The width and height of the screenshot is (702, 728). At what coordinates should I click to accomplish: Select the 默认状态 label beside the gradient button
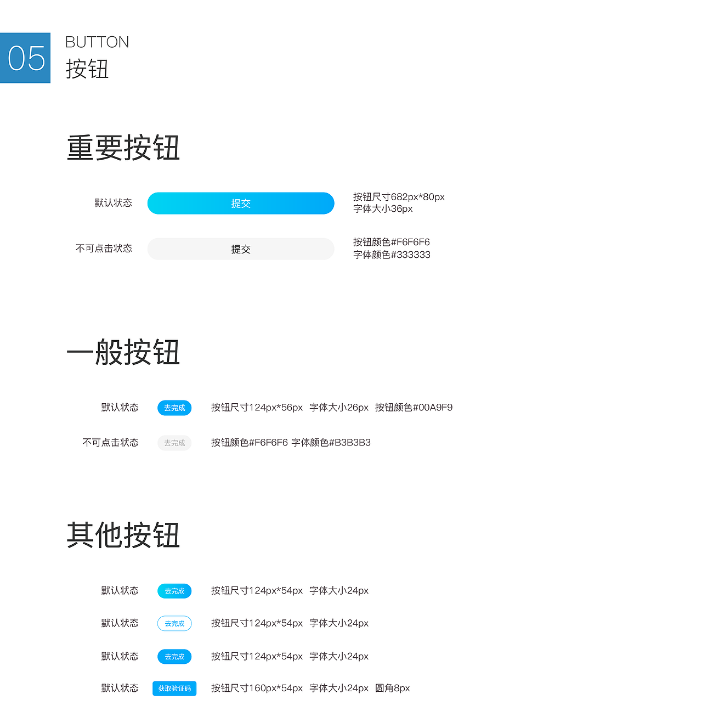pyautogui.click(x=112, y=202)
